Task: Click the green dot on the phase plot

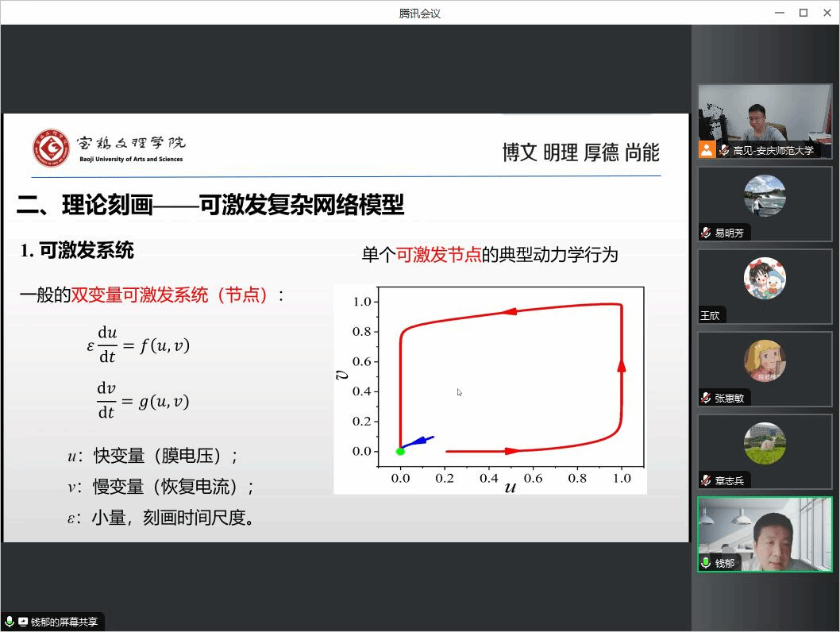Action: 400,451
